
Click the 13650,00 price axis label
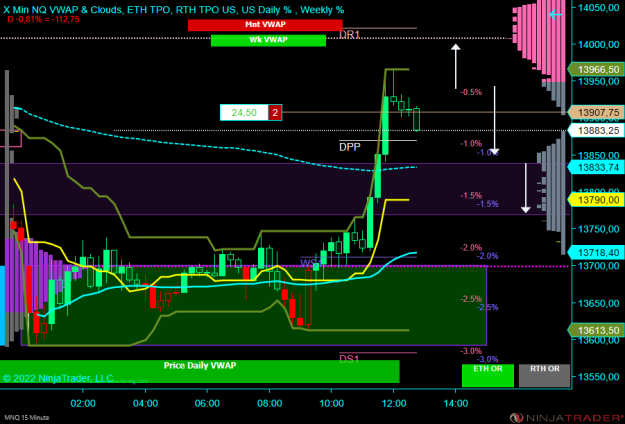click(598, 303)
